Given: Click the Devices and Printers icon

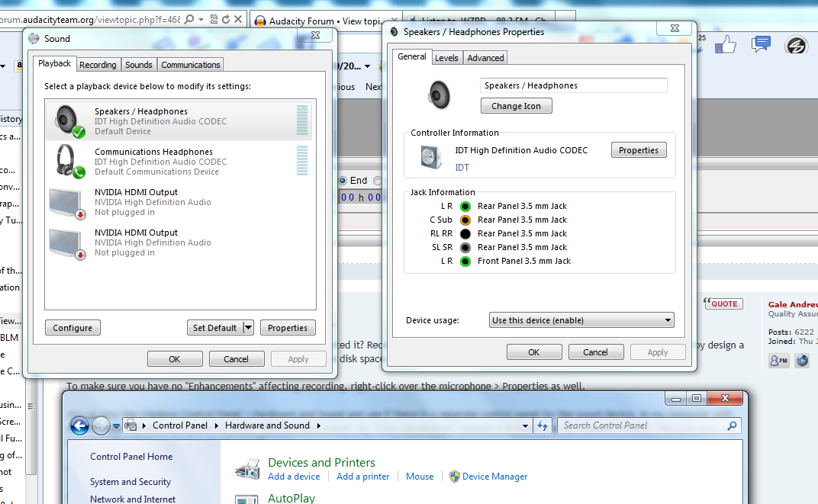Looking at the screenshot, I should (247, 468).
